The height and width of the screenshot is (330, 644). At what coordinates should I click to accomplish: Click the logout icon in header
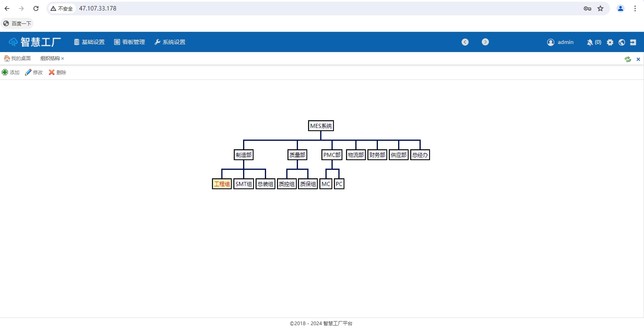point(633,42)
